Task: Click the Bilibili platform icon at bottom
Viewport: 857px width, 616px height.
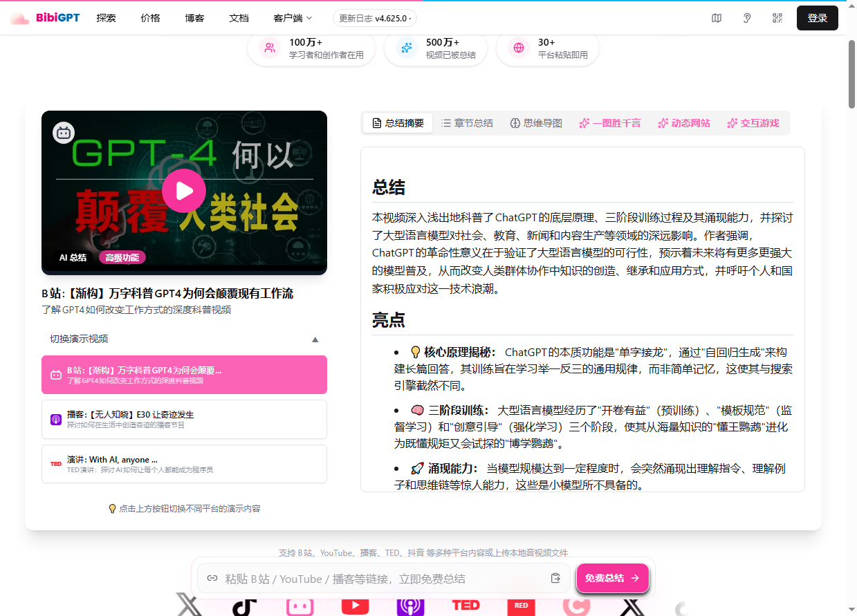Action: click(300, 606)
